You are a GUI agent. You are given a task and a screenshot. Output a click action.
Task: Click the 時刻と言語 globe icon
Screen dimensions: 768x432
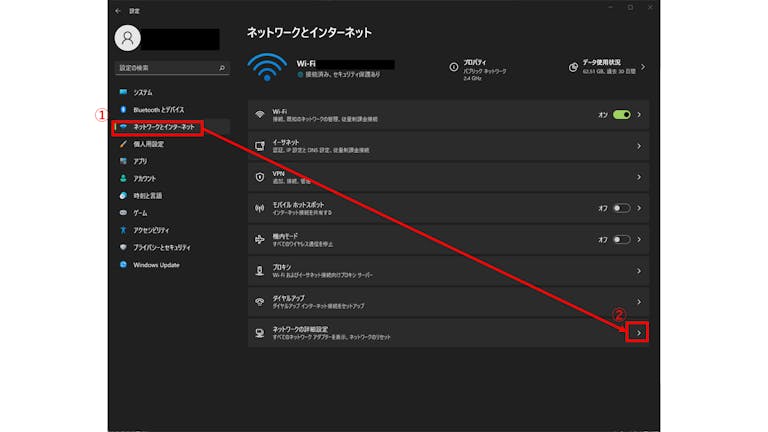123,196
